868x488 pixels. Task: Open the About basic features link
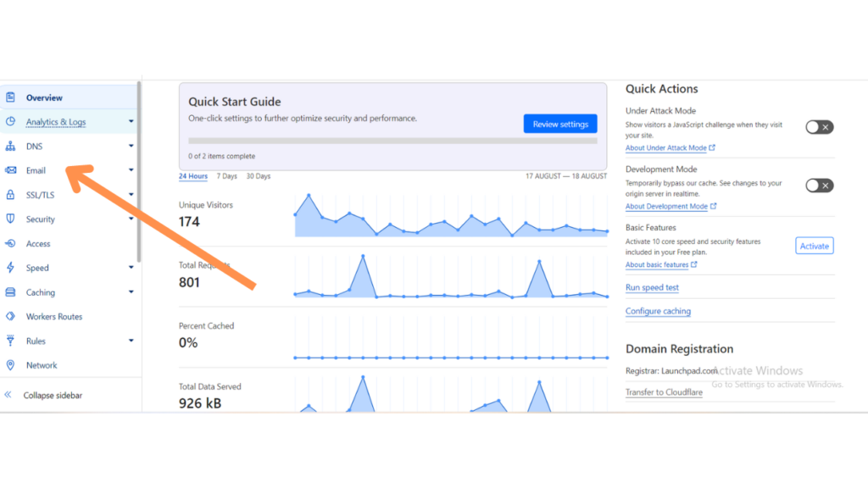[x=657, y=265]
